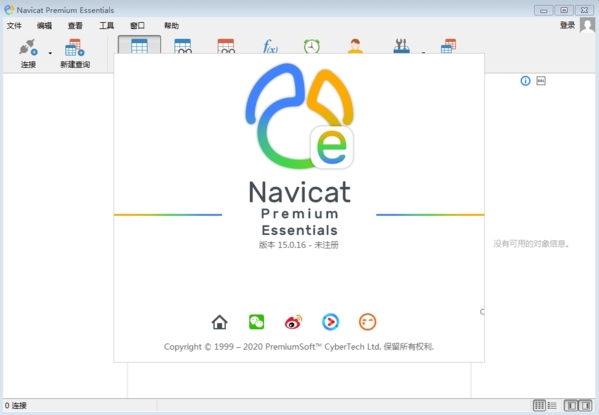Select the Materialized View toolbar icon
Viewport: 599px width, 415px height.
pos(226,45)
